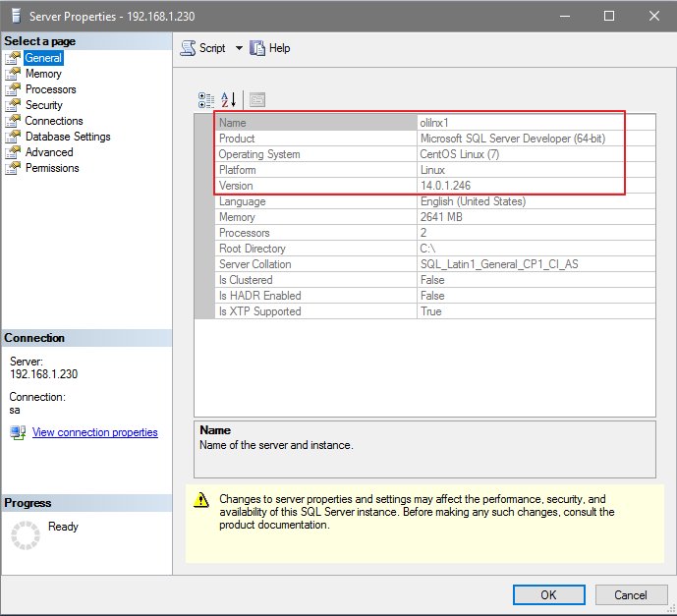Click the SQL_Latin1_General_CP1_CI_AS value
The height and width of the screenshot is (616, 677).
[499, 264]
